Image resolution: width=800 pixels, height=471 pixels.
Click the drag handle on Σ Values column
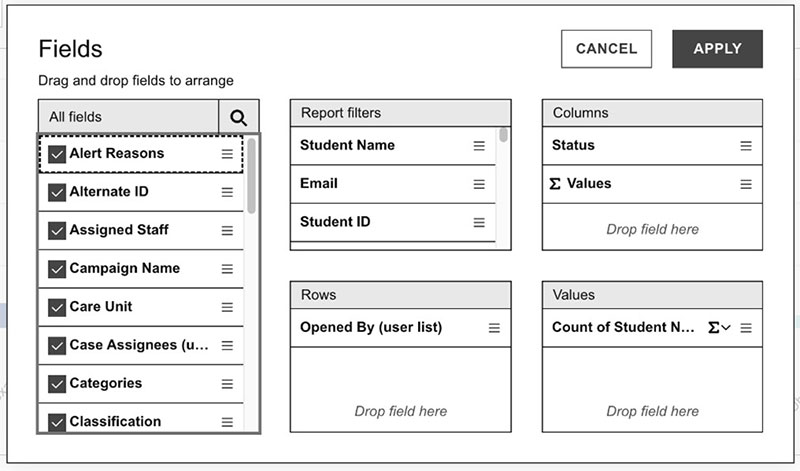746,184
